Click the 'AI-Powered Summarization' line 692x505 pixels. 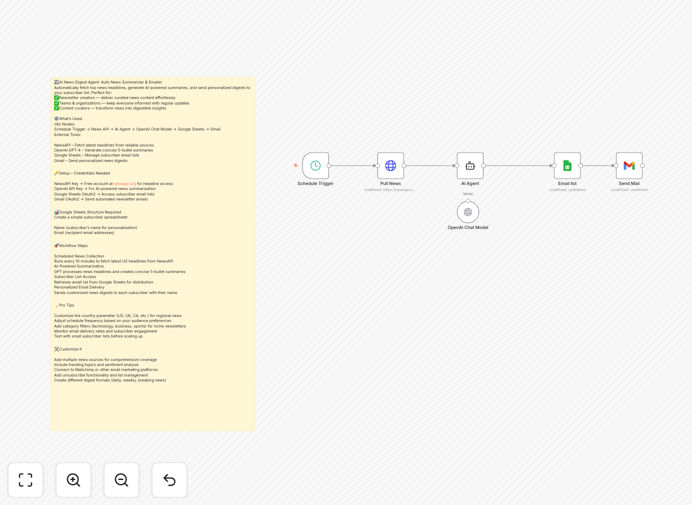79,267
